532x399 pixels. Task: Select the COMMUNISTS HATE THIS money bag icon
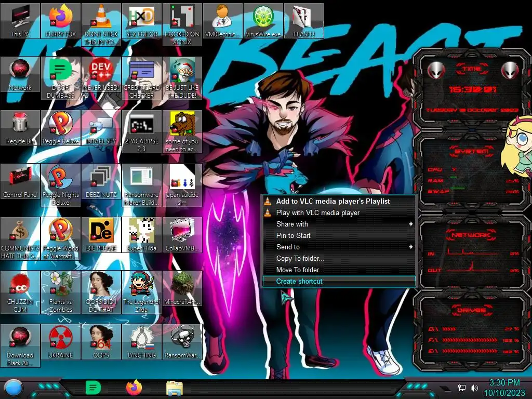point(20,239)
